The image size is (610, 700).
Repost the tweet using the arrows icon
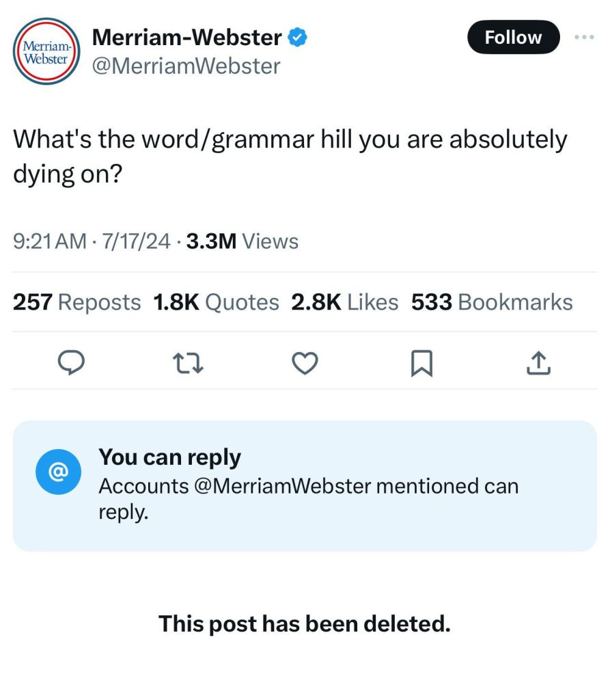(x=189, y=364)
